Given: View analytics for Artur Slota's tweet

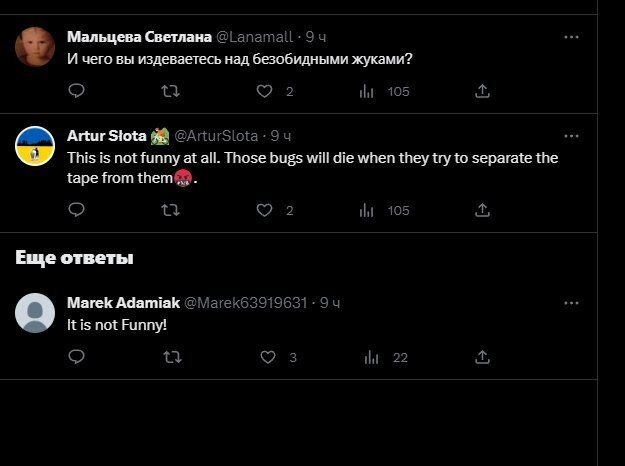Looking at the screenshot, I should coord(367,210).
